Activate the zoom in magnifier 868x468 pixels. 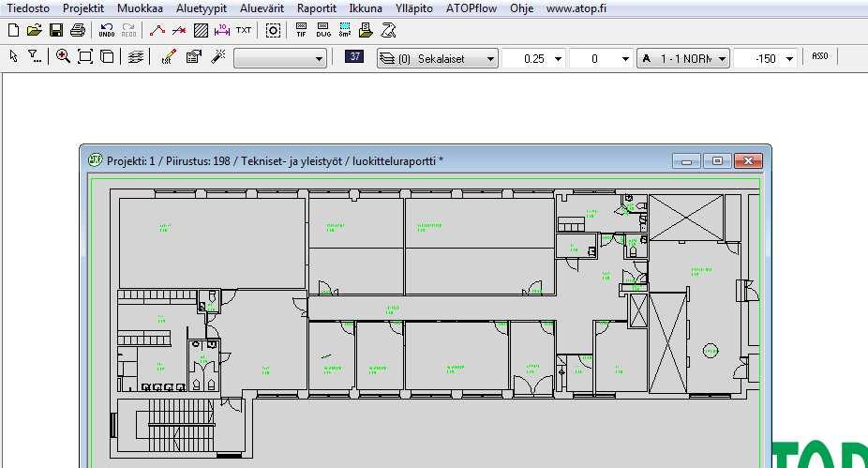63,56
